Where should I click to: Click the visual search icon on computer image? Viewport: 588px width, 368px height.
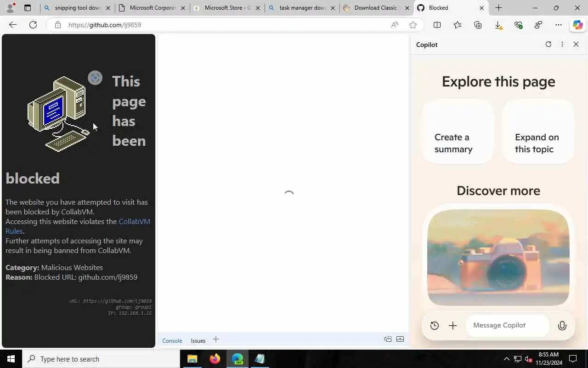click(95, 78)
